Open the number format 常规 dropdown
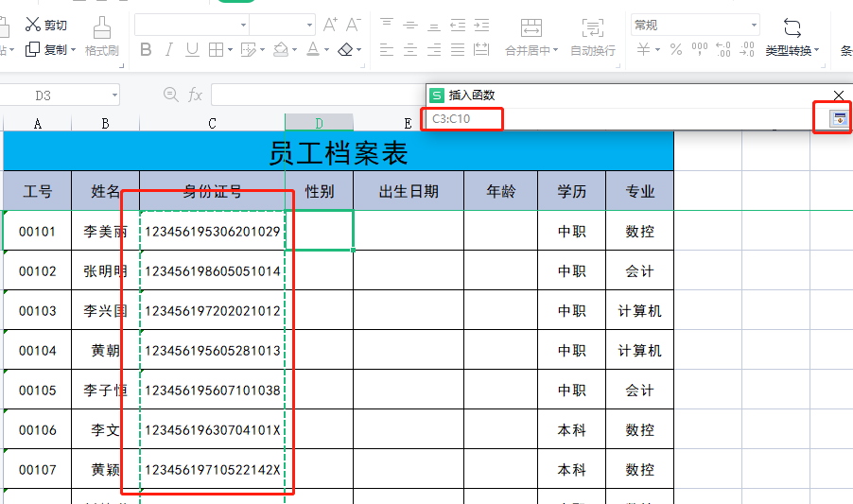The width and height of the screenshot is (853, 504). tap(754, 25)
